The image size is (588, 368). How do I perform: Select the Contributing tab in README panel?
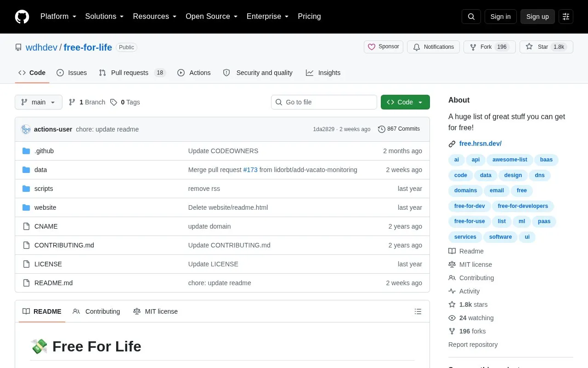tap(96, 311)
